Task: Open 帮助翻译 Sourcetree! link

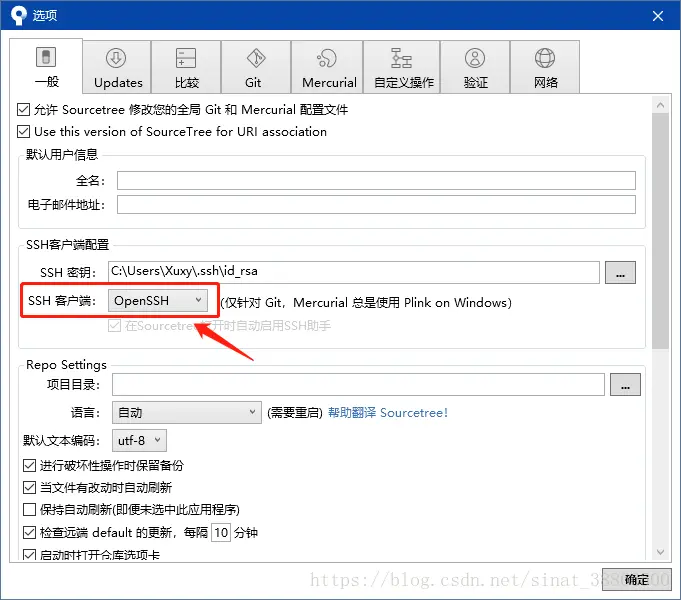Action: coord(387,413)
